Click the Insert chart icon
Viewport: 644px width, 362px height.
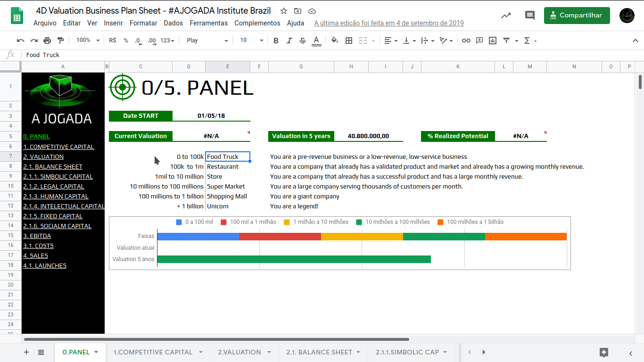493,41
